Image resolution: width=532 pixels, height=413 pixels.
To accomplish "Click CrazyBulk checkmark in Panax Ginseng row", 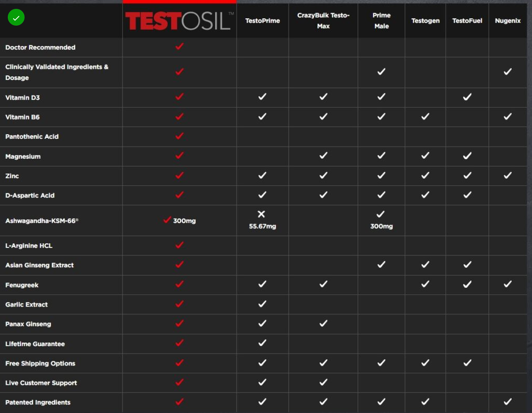I will [323, 323].
